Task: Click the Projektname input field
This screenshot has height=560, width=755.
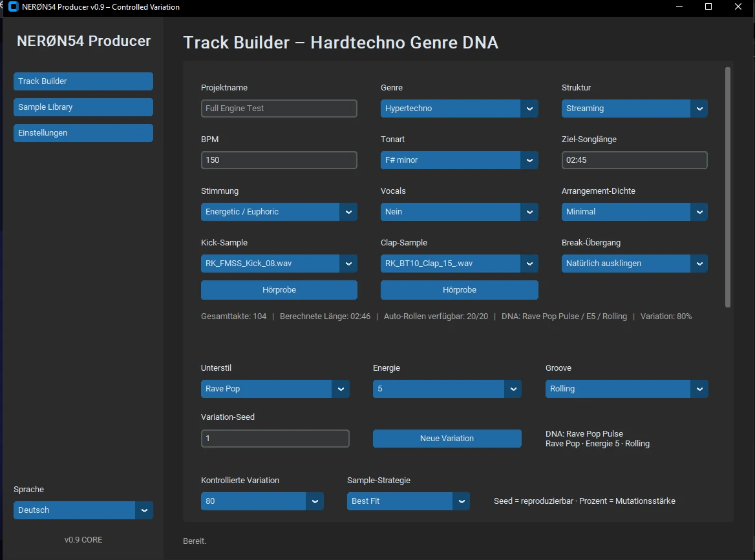Action: pos(279,109)
